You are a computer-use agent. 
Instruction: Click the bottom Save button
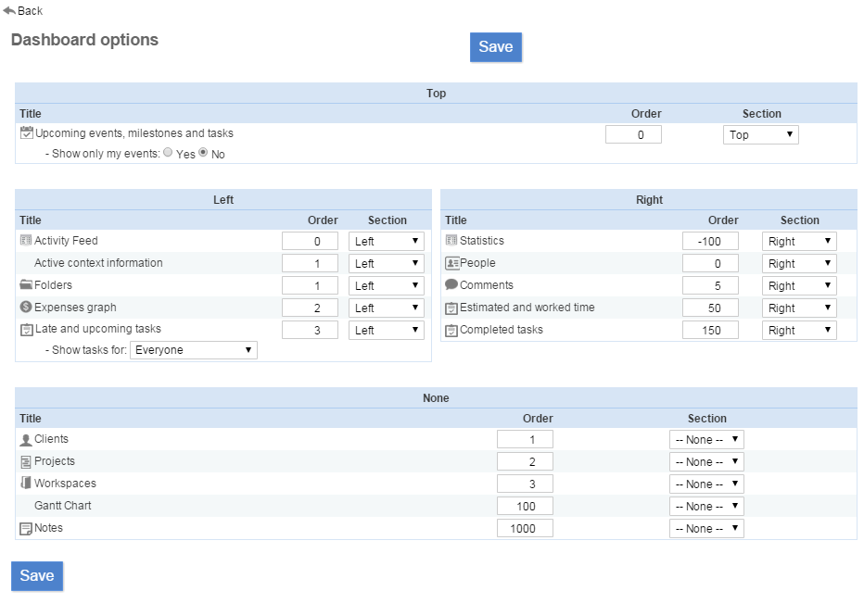(x=37, y=575)
